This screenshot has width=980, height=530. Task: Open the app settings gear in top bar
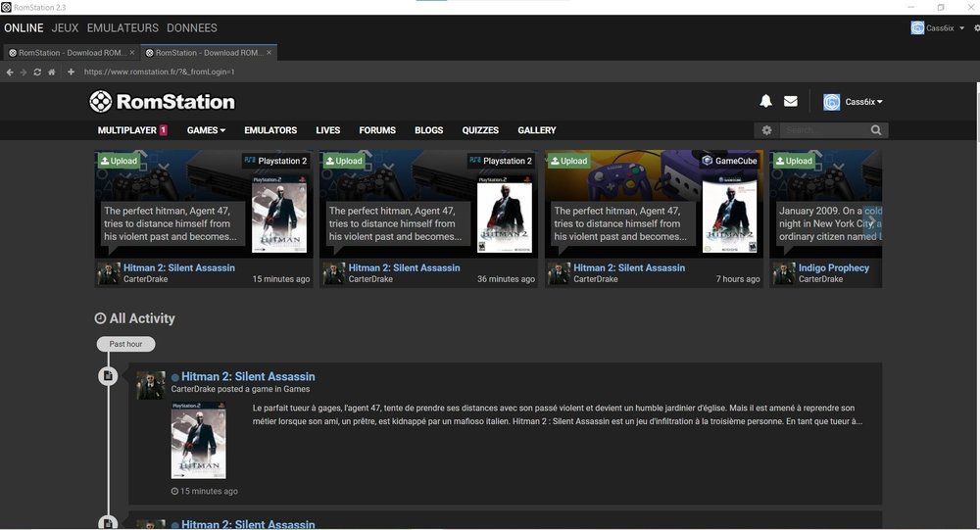[977, 27]
